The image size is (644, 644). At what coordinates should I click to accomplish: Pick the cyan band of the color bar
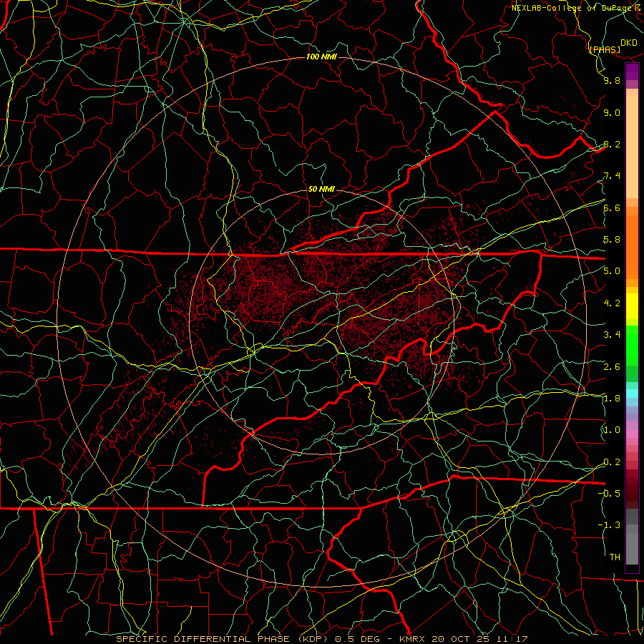pyautogui.click(x=632, y=394)
